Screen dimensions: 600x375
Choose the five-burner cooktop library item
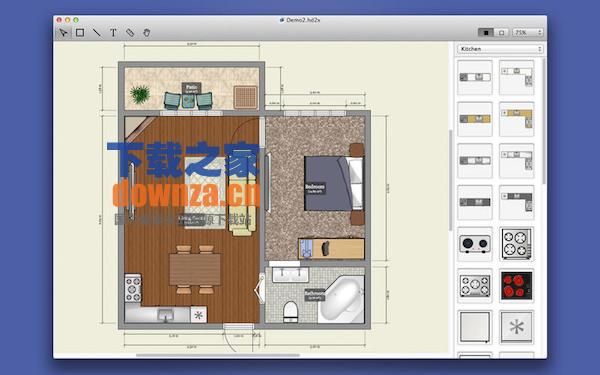click(x=475, y=286)
